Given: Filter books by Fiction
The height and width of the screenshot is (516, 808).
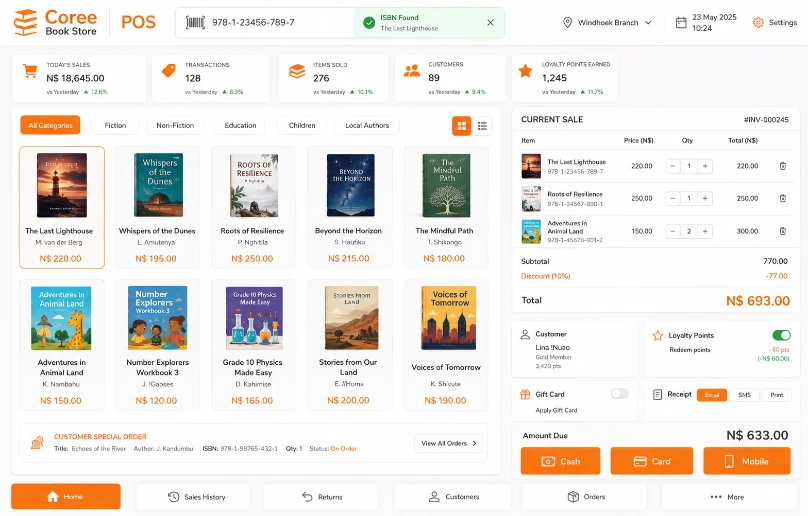Looking at the screenshot, I should tap(115, 125).
